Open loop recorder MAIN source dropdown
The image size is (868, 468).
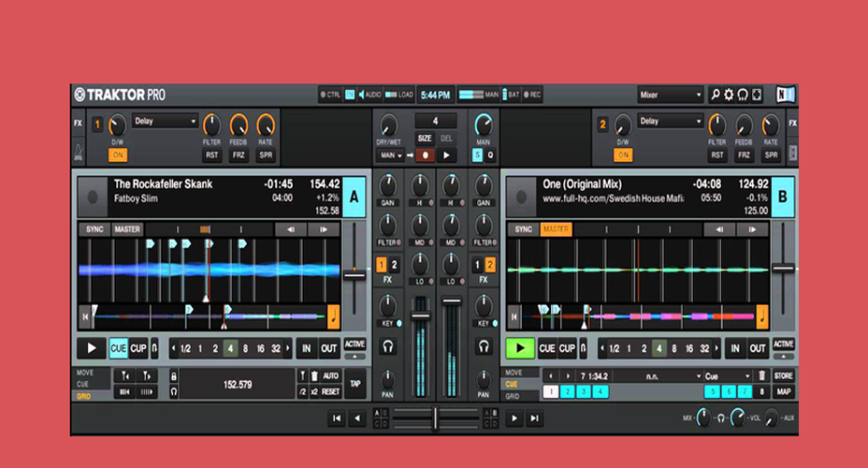391,155
